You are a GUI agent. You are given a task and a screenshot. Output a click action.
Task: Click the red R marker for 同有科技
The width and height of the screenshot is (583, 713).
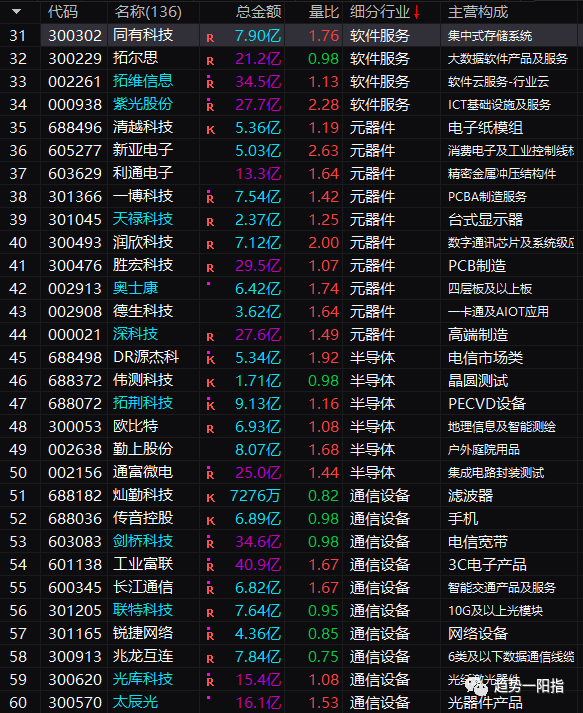tap(210, 38)
